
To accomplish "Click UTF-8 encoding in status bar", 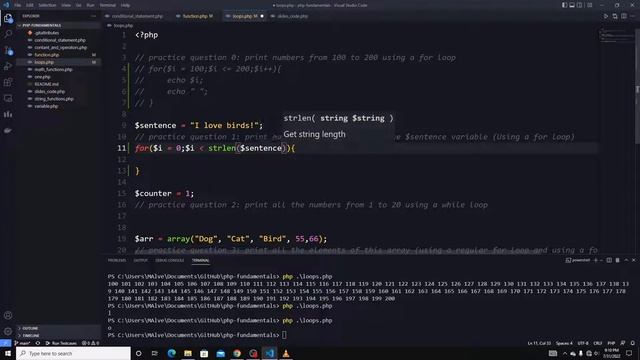I will 583,343.
